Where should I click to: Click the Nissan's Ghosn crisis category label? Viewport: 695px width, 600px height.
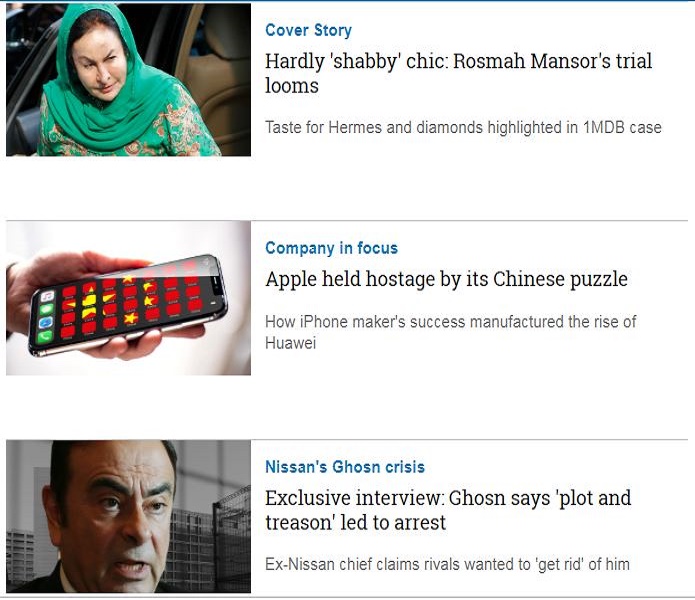[x=345, y=467]
